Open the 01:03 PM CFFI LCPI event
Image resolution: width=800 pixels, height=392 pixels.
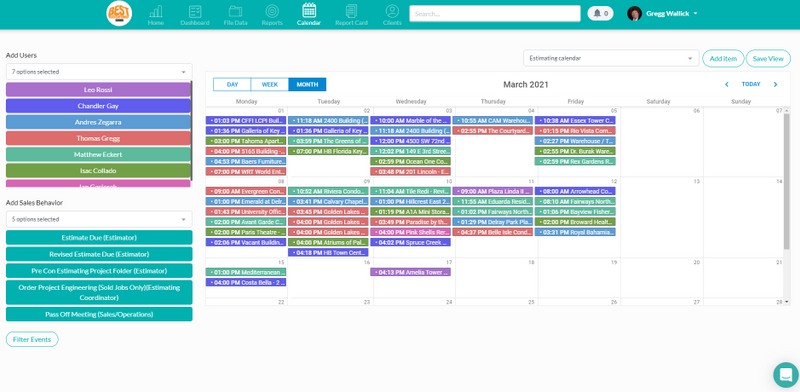(x=246, y=120)
